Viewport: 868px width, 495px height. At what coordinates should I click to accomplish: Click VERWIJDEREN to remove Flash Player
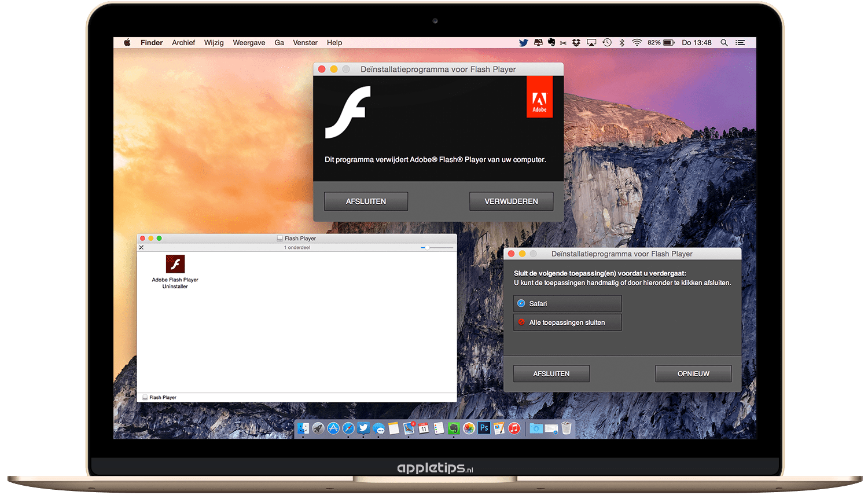tap(511, 201)
